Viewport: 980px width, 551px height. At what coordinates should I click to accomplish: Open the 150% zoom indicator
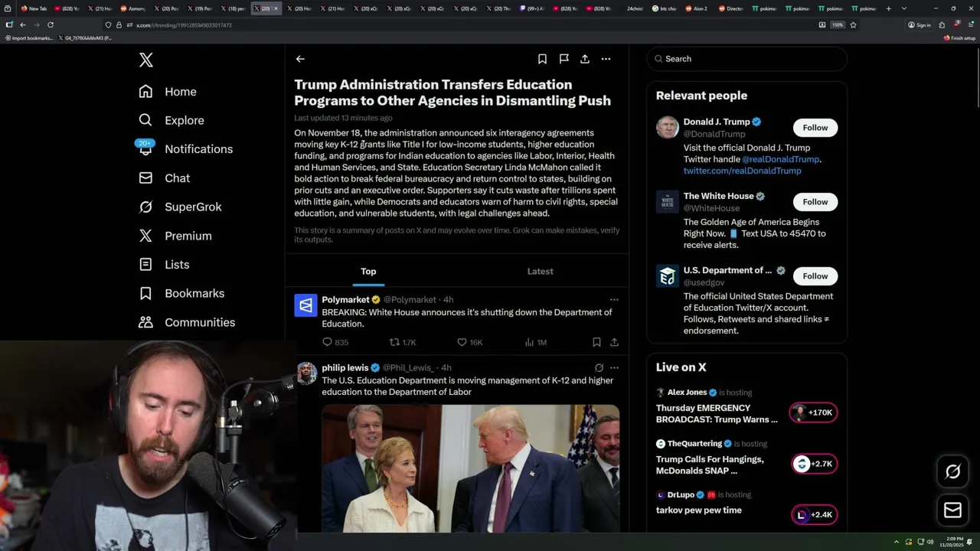pyautogui.click(x=838, y=25)
